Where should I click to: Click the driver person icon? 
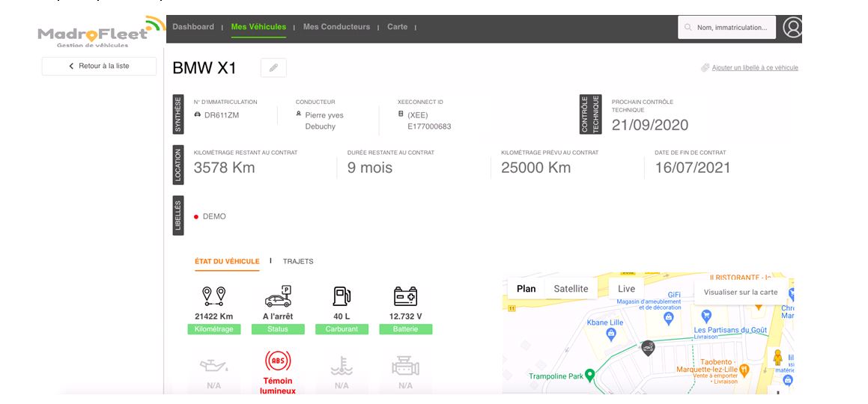(x=299, y=114)
